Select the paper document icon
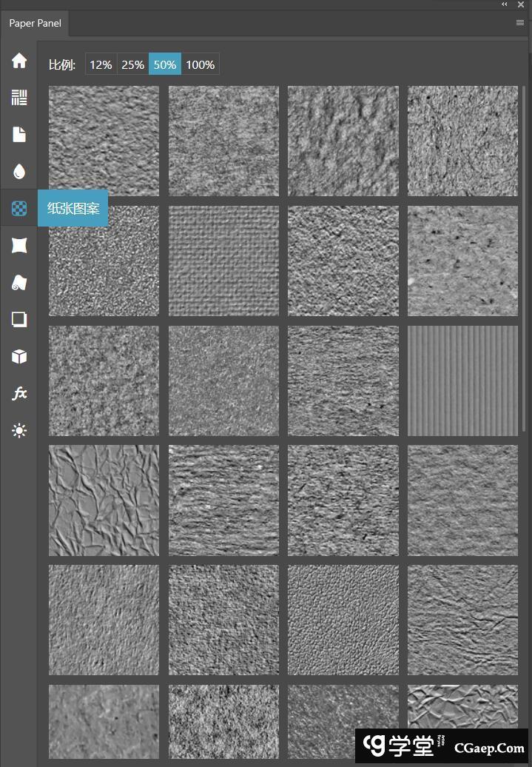 click(19, 134)
